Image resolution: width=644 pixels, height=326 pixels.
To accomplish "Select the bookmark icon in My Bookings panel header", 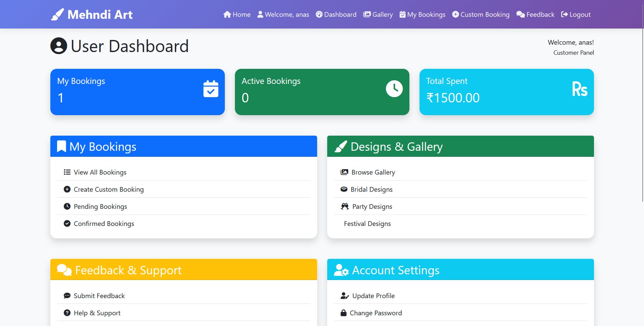I will click(61, 146).
